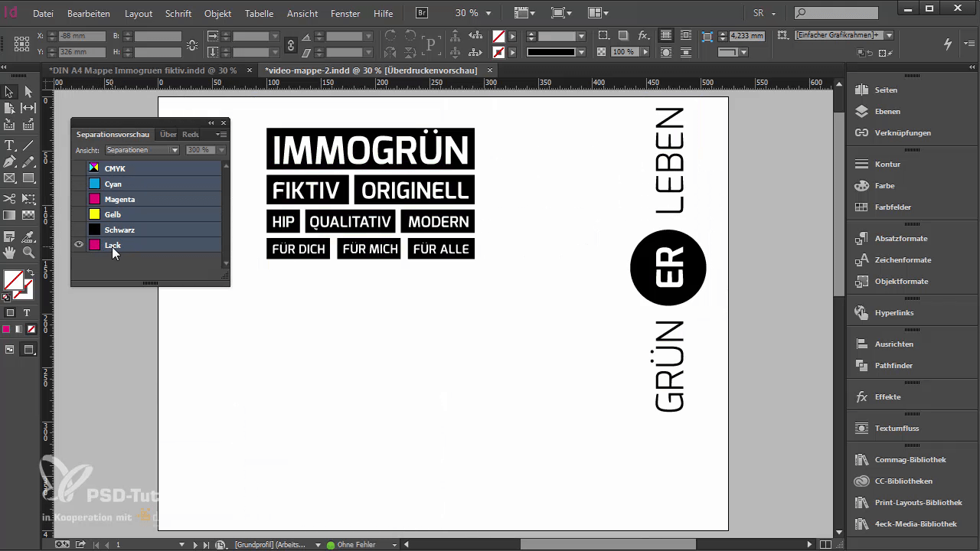Click the Apply Gradient swatch
Viewport: 980px width, 551px height.
tap(18, 329)
